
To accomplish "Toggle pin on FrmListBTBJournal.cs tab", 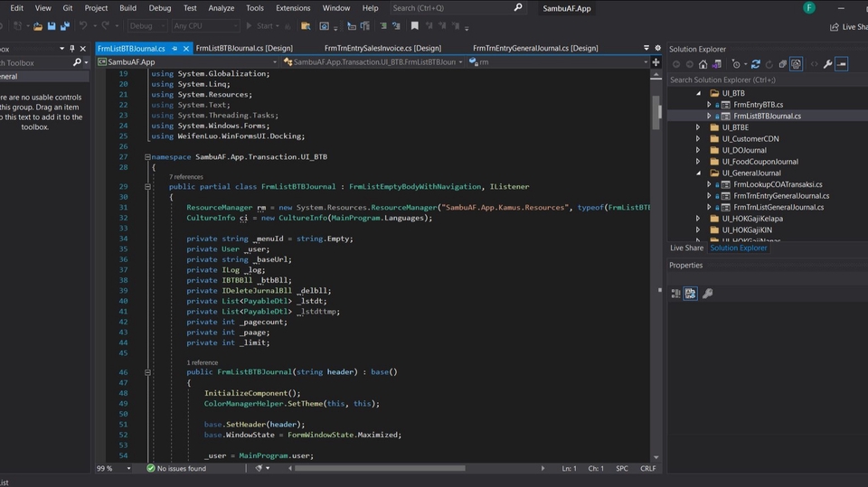I will point(173,48).
